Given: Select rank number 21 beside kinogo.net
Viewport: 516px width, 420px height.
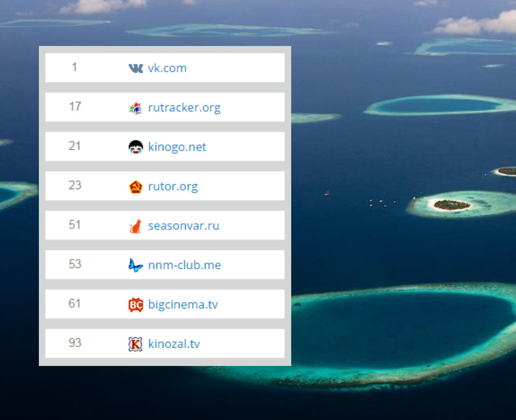Looking at the screenshot, I should pos(75,146).
